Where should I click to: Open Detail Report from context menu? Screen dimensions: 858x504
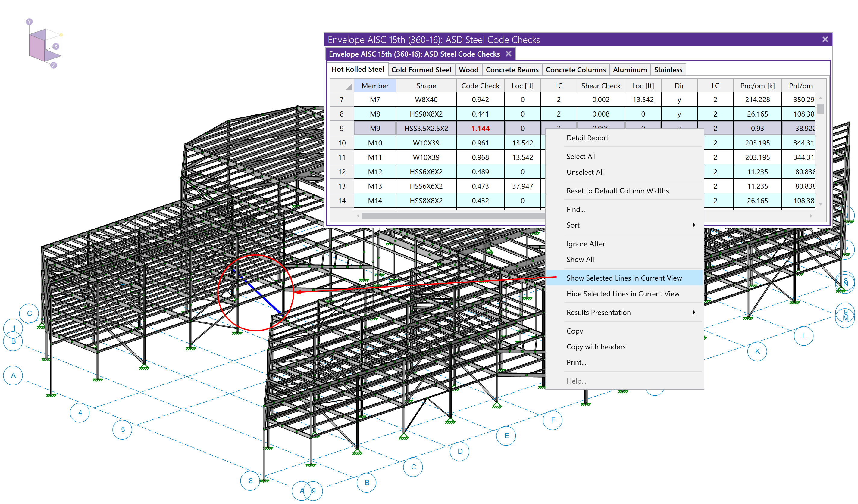[x=587, y=138]
